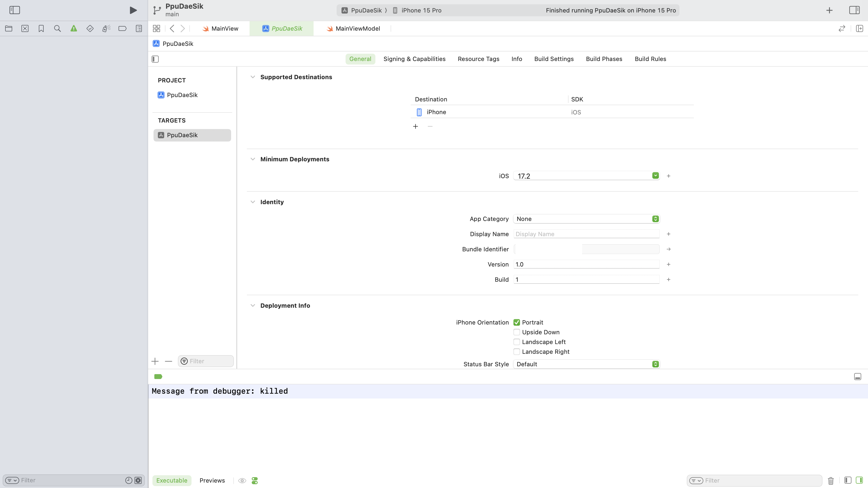Collapse the Minimum Deployments section
This screenshot has height=488, width=868.
coord(253,159)
